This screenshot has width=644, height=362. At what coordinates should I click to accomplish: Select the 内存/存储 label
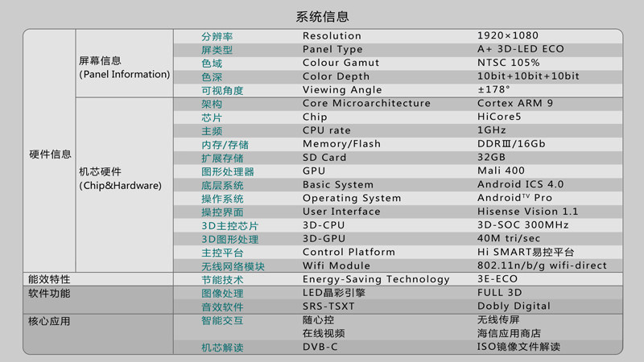pyautogui.click(x=225, y=145)
